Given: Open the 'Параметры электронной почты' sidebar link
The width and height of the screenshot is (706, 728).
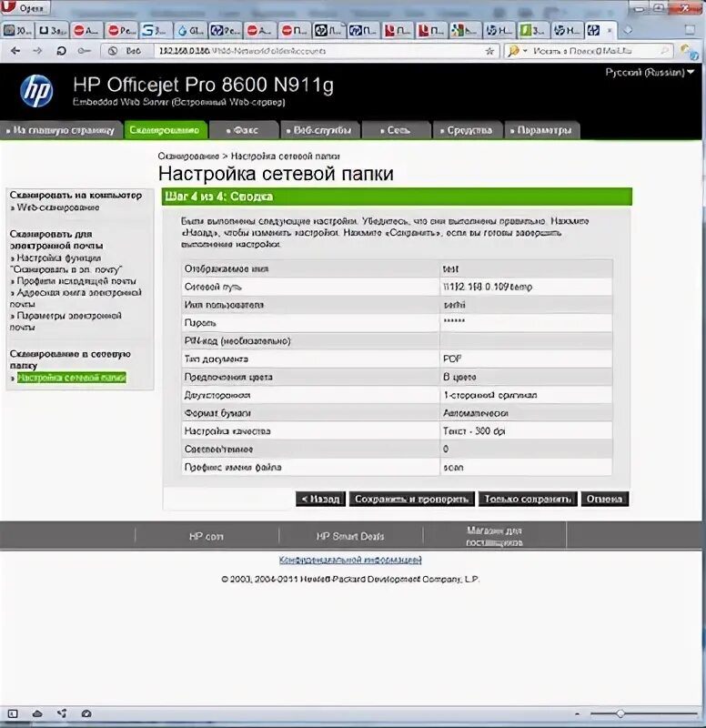Looking at the screenshot, I should [66, 321].
